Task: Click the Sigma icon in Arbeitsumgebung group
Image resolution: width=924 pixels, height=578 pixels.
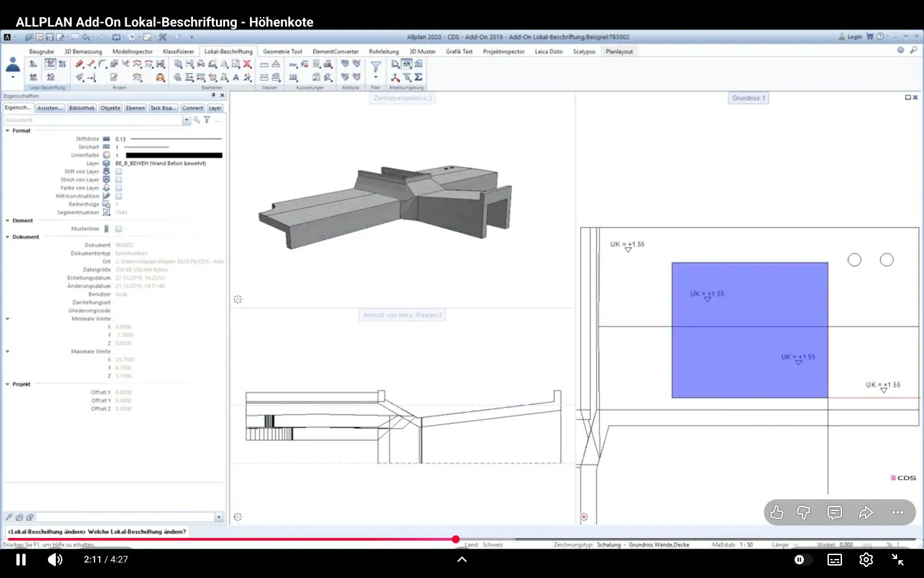Action: (x=418, y=77)
